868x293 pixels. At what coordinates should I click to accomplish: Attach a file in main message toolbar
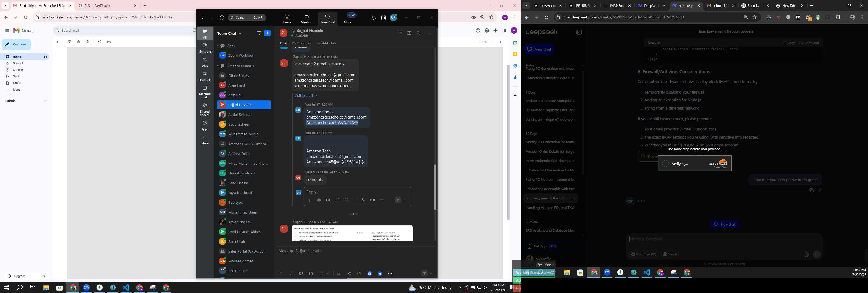[311, 273]
